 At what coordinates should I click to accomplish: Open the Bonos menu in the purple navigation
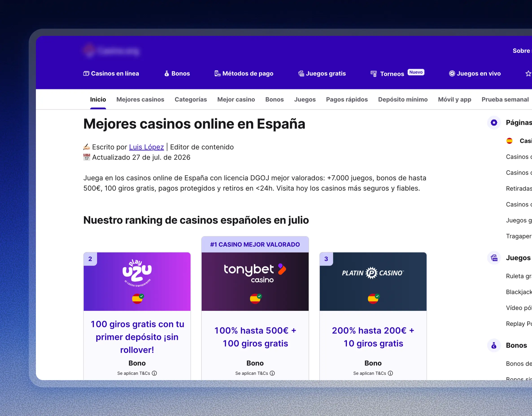177,74
